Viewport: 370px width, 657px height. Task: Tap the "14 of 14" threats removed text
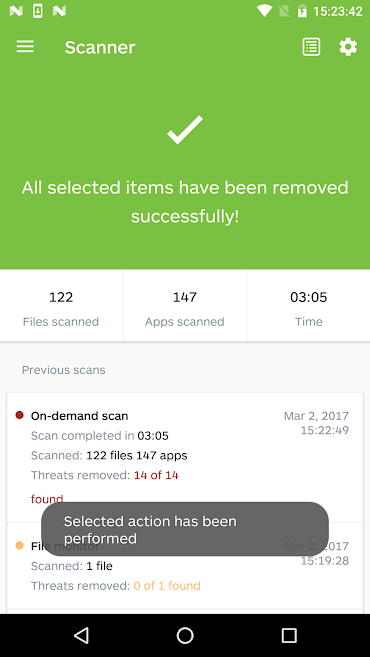(156, 475)
